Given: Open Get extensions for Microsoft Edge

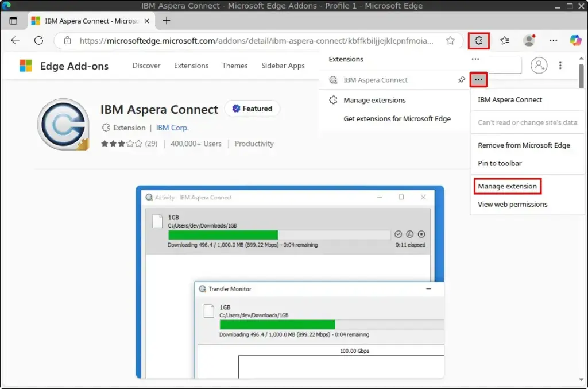Looking at the screenshot, I should tap(397, 118).
